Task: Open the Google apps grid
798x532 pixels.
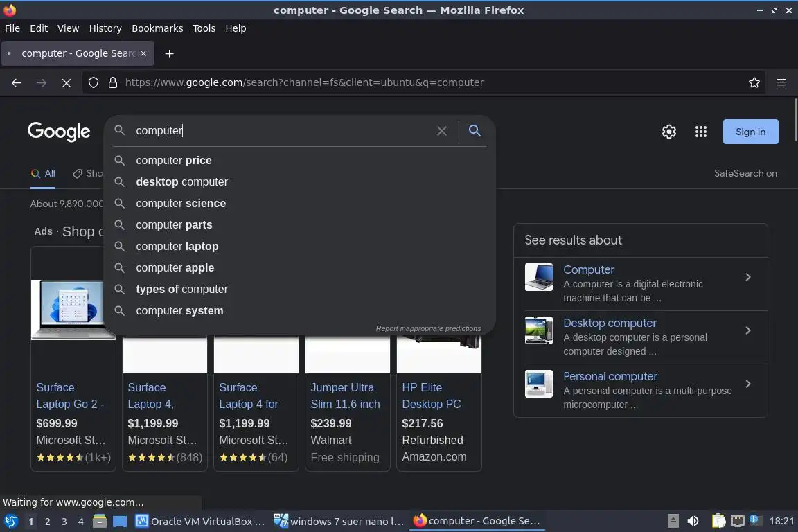Action: pos(701,132)
